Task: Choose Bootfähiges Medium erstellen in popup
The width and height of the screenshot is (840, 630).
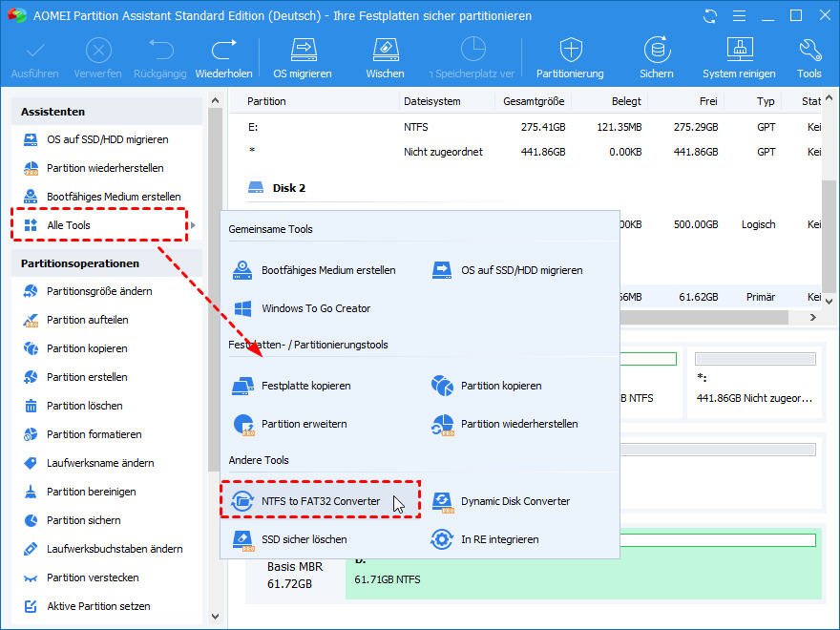Action: (x=315, y=270)
